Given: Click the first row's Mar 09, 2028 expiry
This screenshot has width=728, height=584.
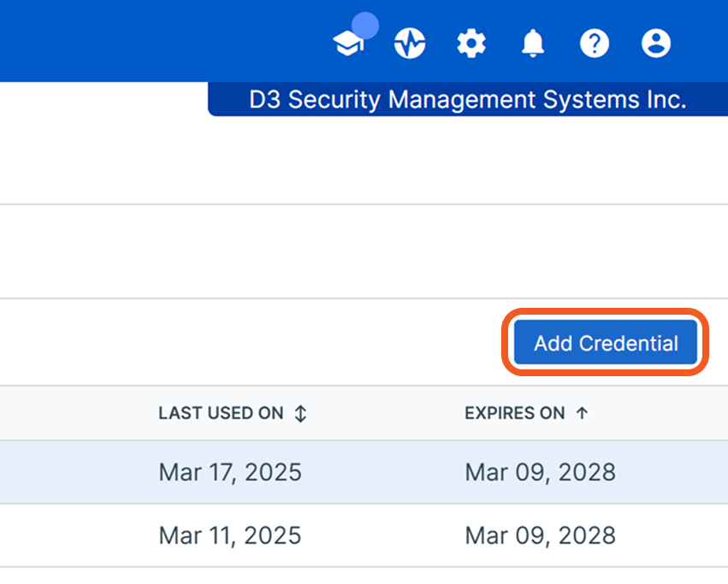Looking at the screenshot, I should tap(540, 472).
